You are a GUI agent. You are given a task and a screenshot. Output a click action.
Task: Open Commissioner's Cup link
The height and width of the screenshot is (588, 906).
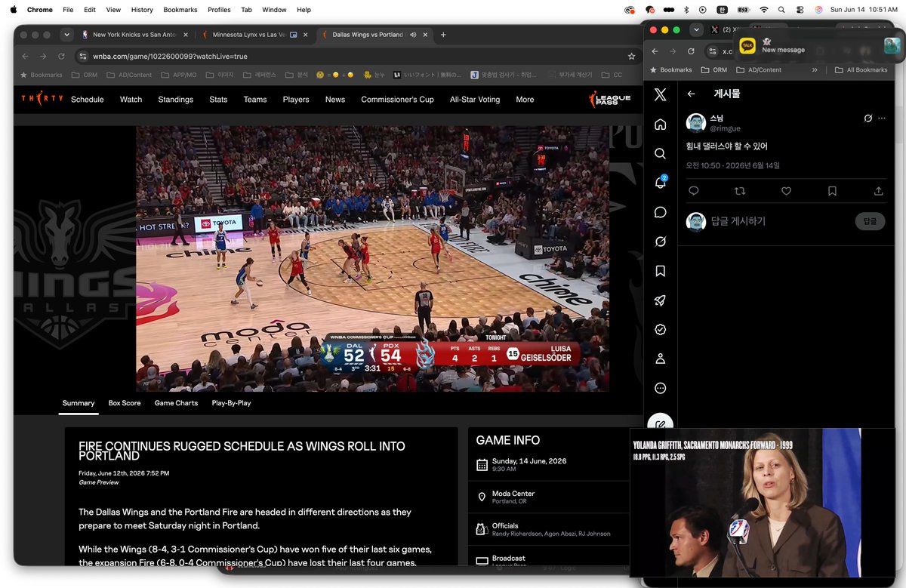coord(397,99)
